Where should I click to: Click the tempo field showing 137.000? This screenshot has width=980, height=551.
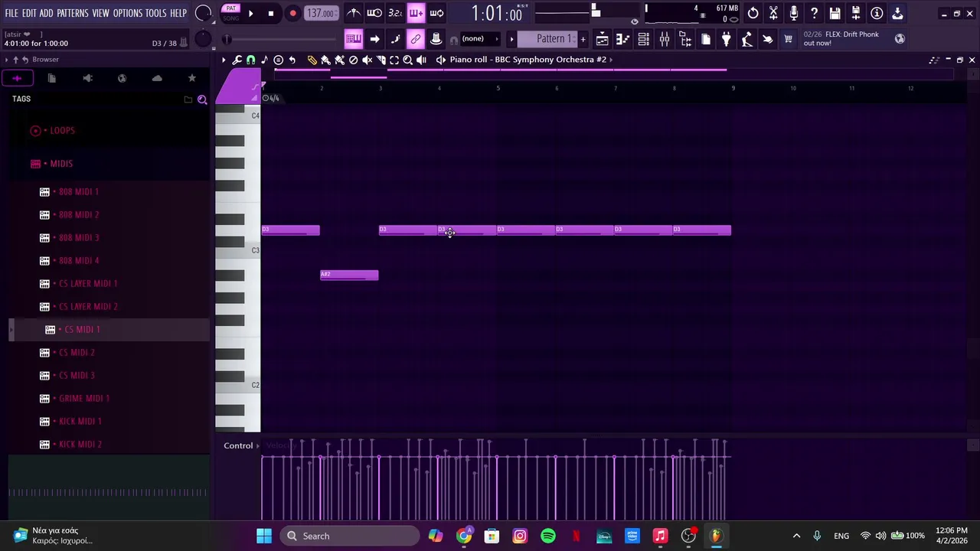coord(321,13)
